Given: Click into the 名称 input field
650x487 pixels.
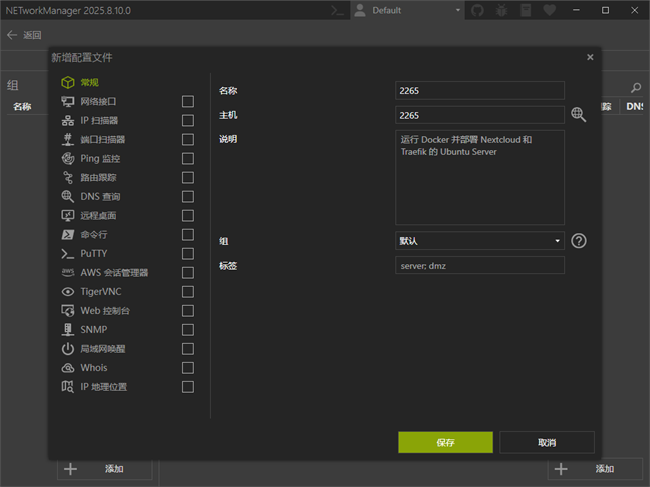Looking at the screenshot, I should (480, 91).
